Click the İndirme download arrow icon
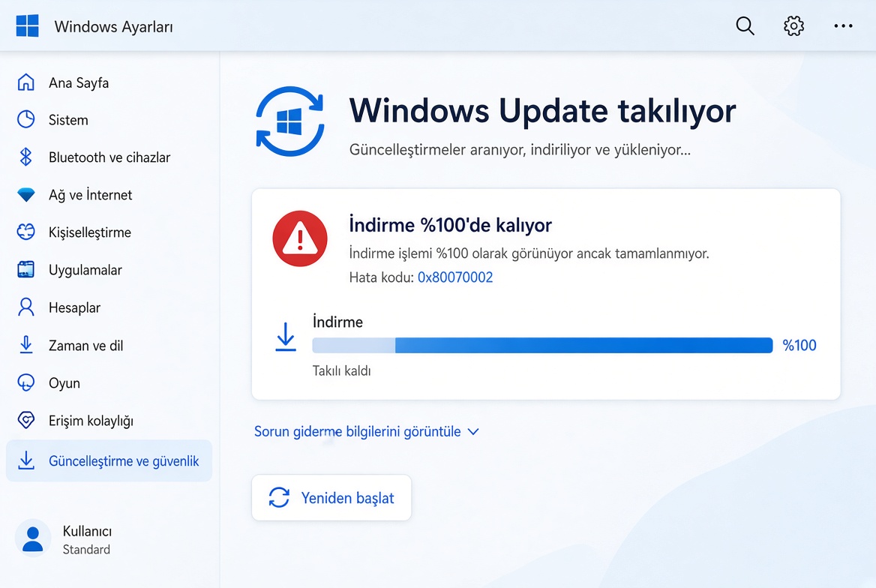This screenshot has height=588, width=876. pyautogui.click(x=286, y=337)
